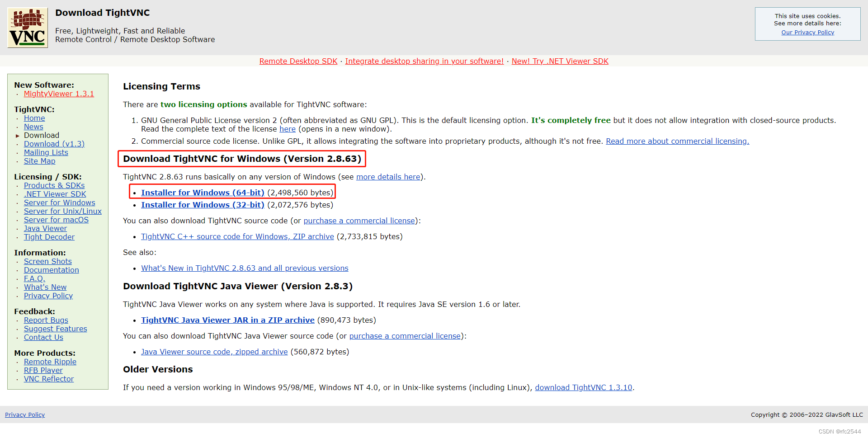Screen dimensions: 868x438
Task: Click the TightVNC logo image
Action: tap(28, 28)
